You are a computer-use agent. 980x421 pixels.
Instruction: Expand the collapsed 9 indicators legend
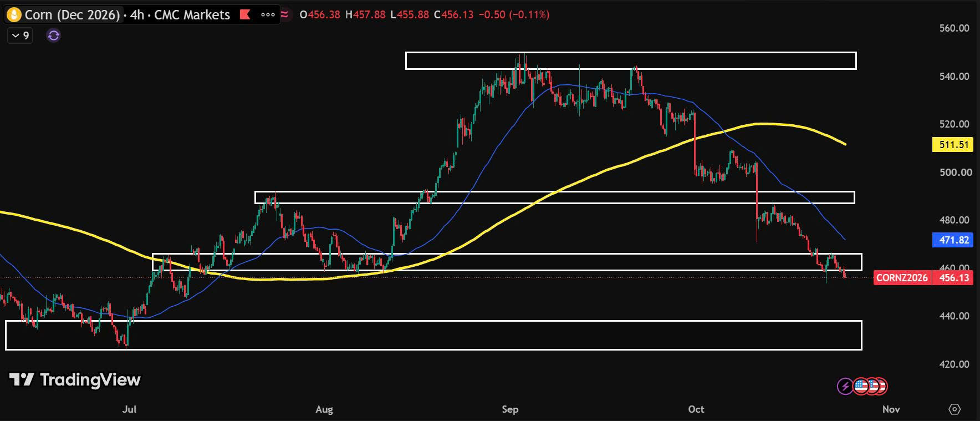point(20,36)
